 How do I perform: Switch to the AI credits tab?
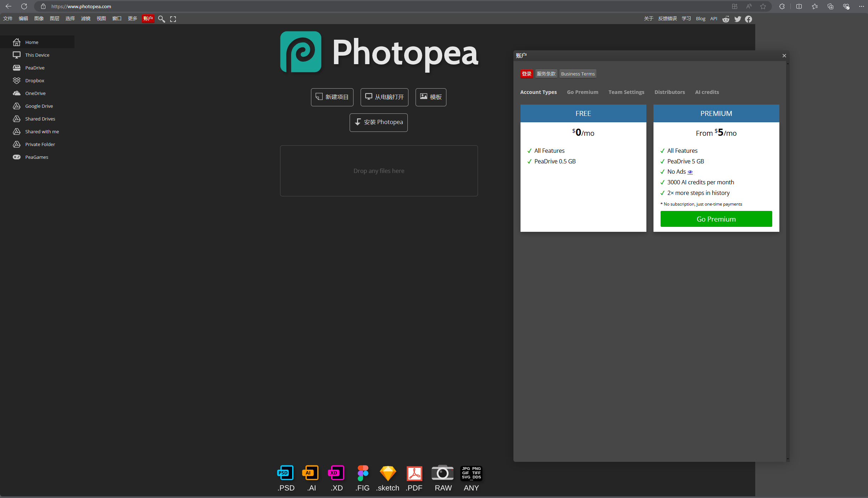(x=707, y=92)
